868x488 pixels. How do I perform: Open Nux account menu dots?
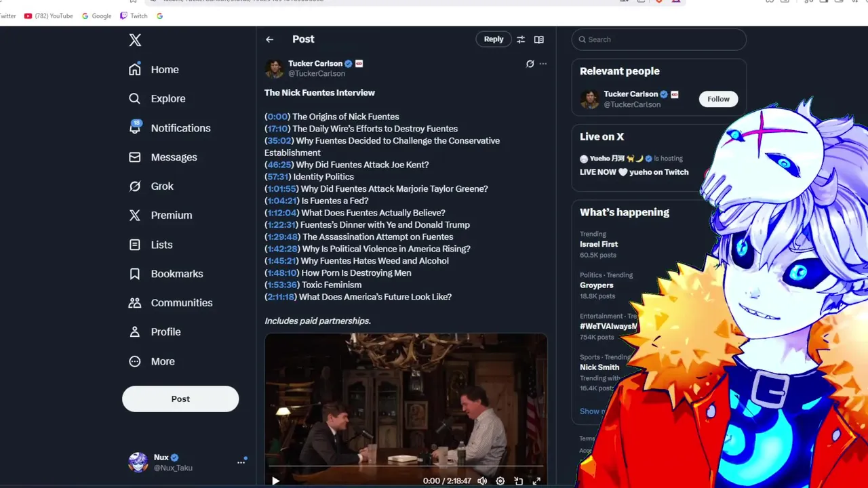coord(241,462)
